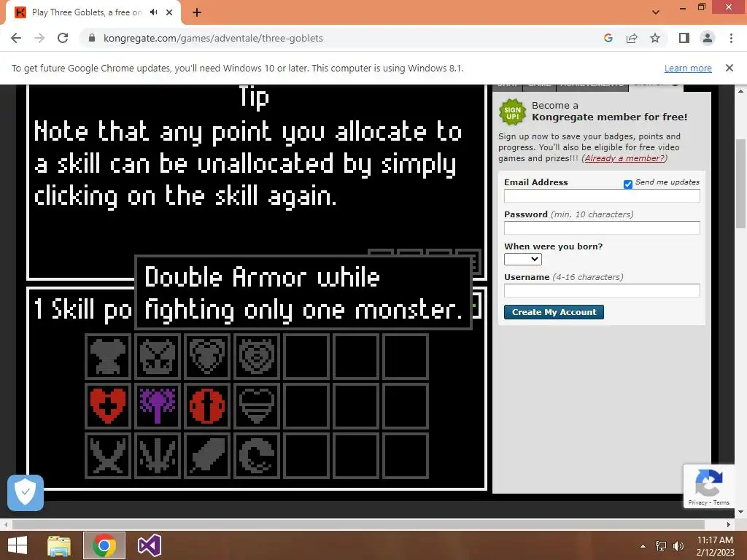Click the taskbar volume icon
Viewport: 747px width, 560px height.
coord(678,546)
